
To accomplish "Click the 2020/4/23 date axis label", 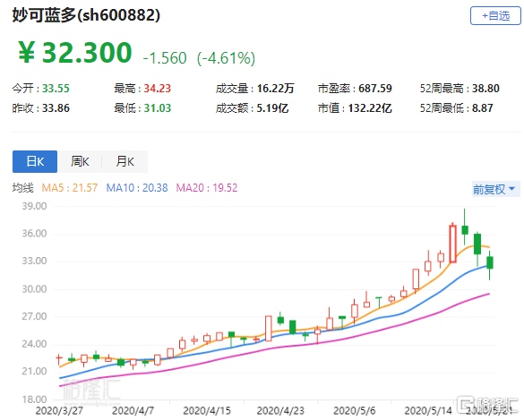I will [x=280, y=411].
